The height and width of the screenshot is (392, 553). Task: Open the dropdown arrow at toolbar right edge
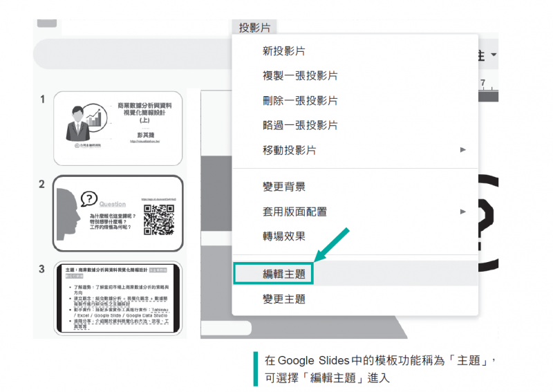[494, 55]
